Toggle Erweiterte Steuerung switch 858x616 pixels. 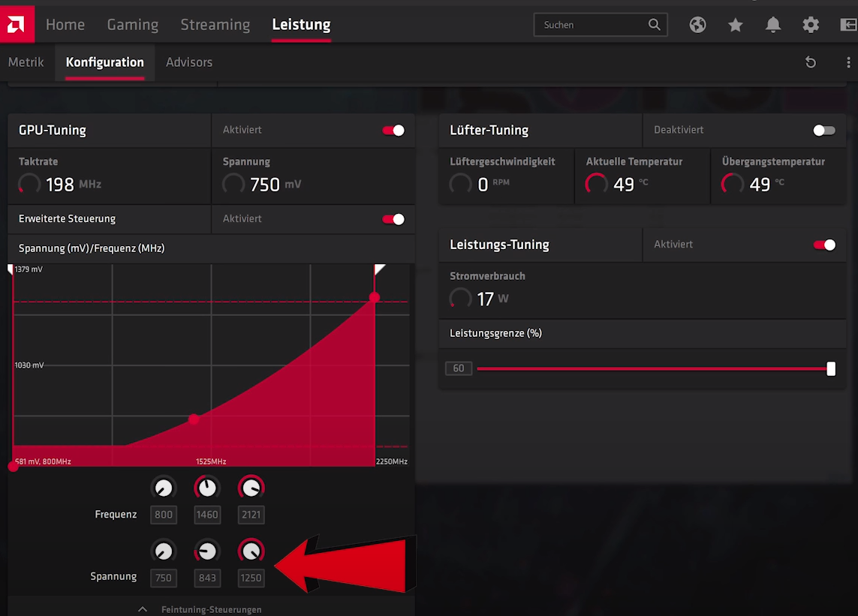[393, 219]
